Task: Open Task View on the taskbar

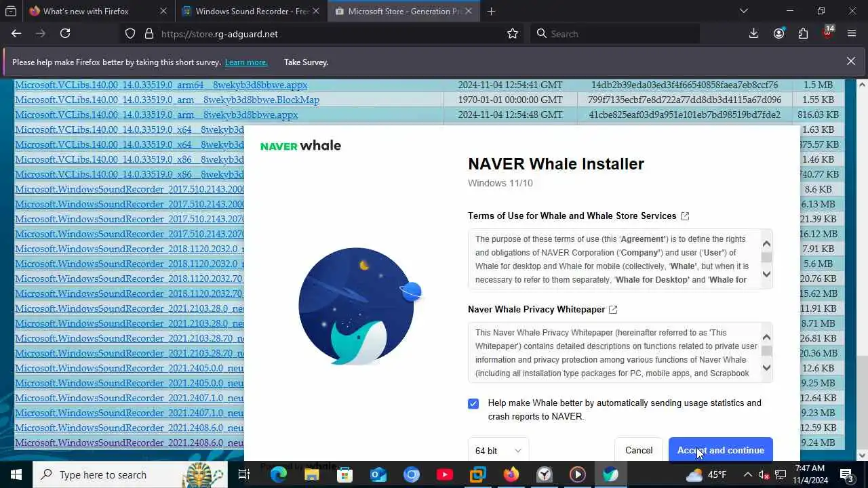Action: (244, 474)
